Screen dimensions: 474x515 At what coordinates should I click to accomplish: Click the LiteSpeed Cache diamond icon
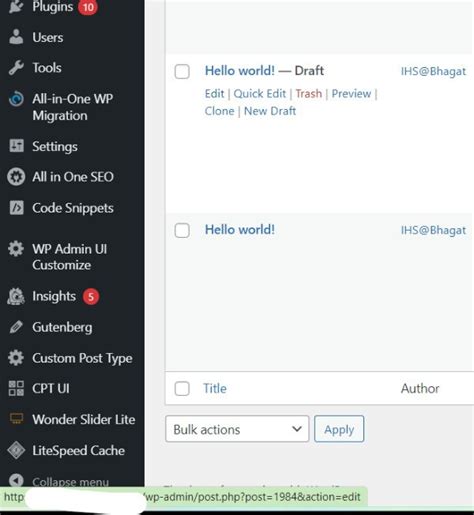click(x=16, y=450)
